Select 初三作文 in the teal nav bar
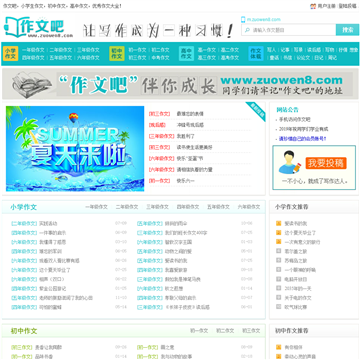 (x=137, y=58)
